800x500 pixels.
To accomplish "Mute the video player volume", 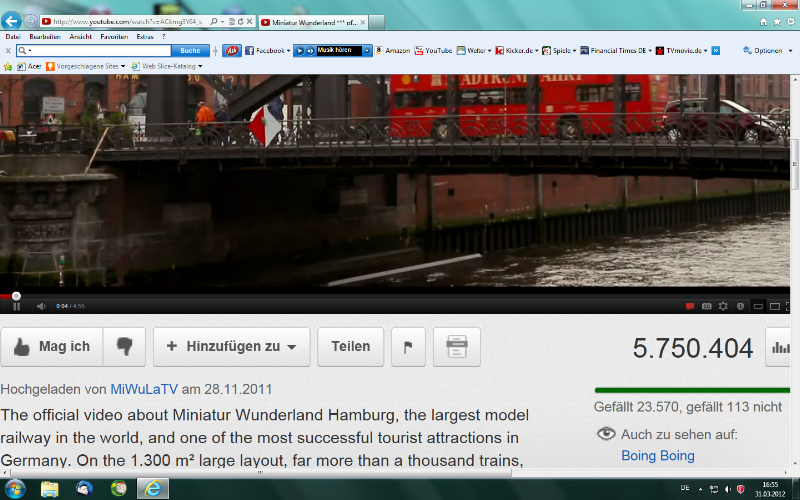I will [41, 306].
